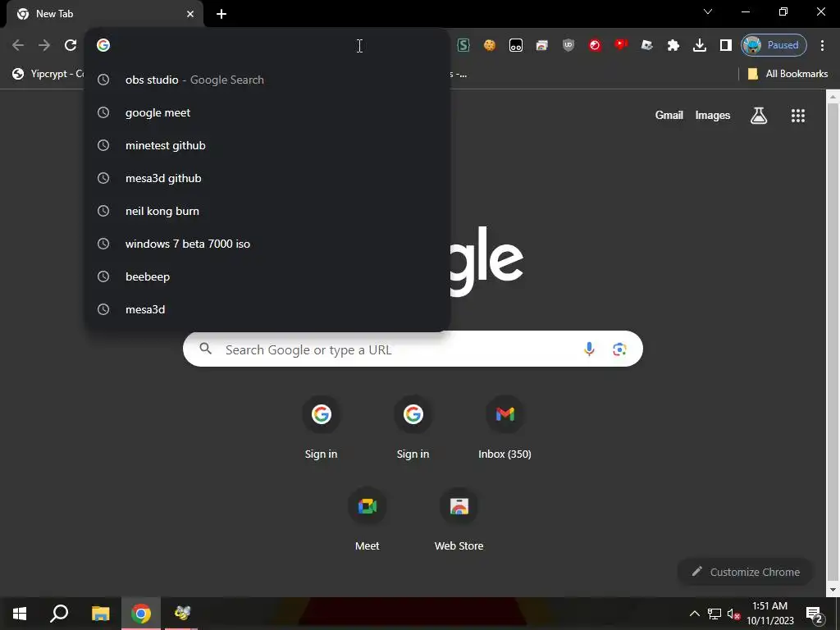Open the All Bookmarks folder

(x=787, y=74)
